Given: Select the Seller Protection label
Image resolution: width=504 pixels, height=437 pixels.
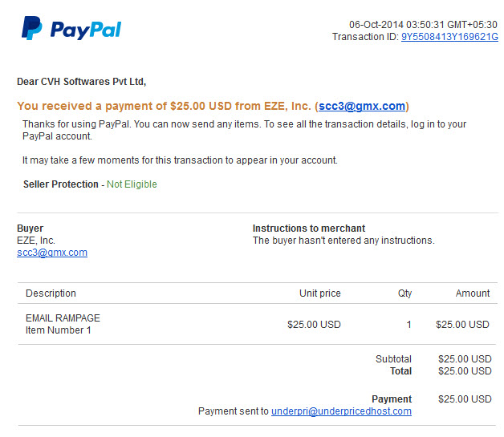Looking at the screenshot, I should 61,184.
